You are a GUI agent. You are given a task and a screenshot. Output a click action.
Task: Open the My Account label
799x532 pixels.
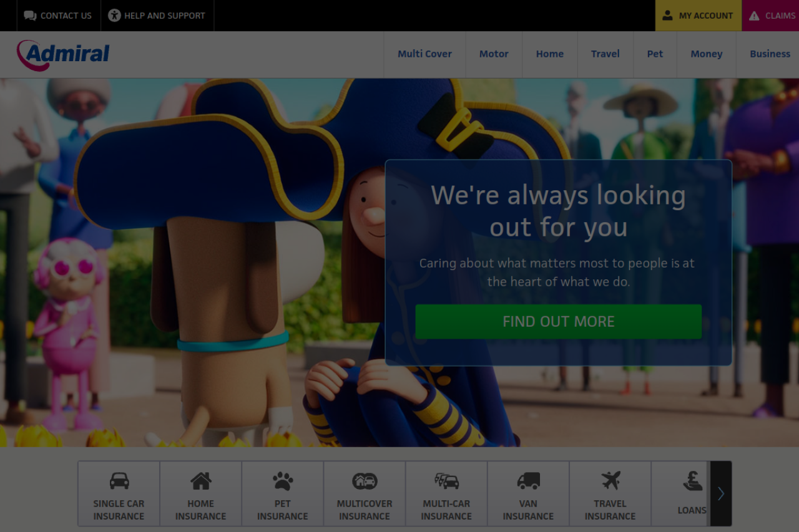coord(706,16)
